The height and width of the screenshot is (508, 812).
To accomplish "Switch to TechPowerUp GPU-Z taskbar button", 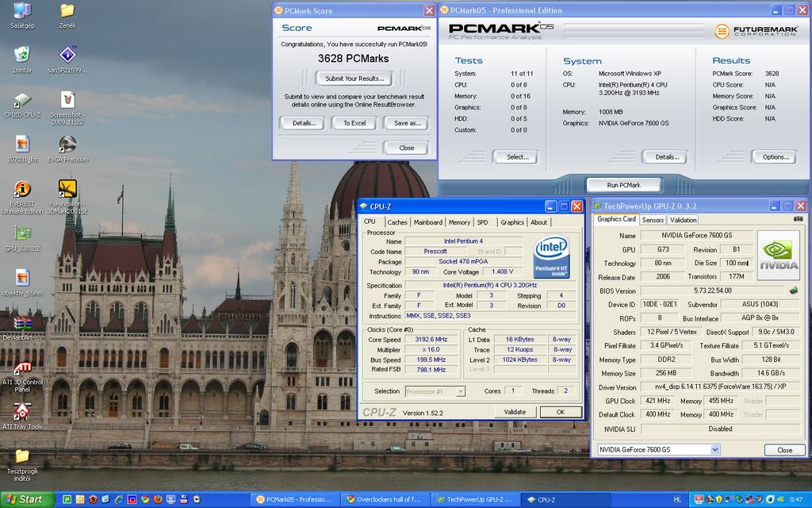I will (x=476, y=499).
